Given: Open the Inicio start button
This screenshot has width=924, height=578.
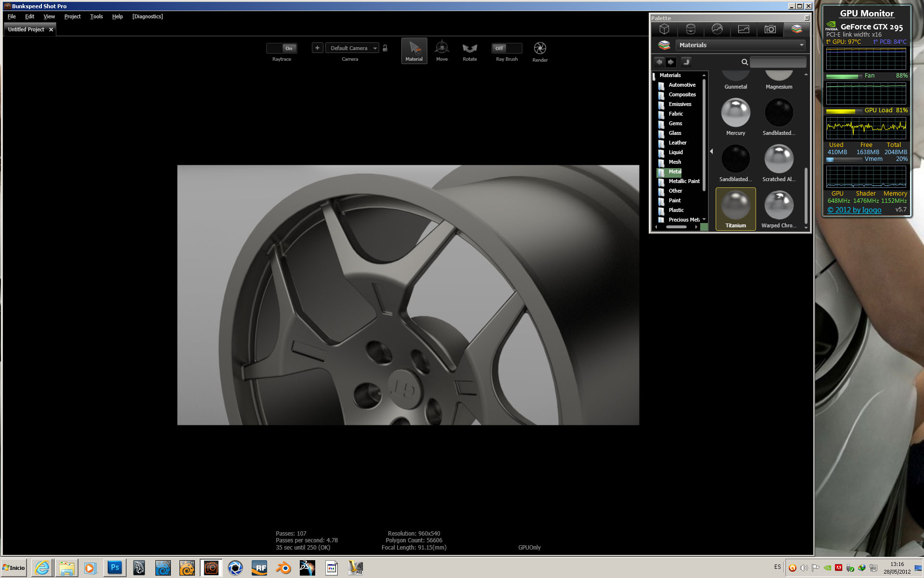Looking at the screenshot, I should click(x=13, y=568).
